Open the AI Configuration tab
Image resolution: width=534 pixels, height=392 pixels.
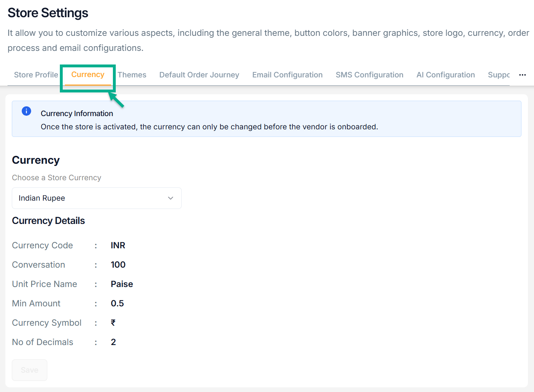(x=445, y=75)
